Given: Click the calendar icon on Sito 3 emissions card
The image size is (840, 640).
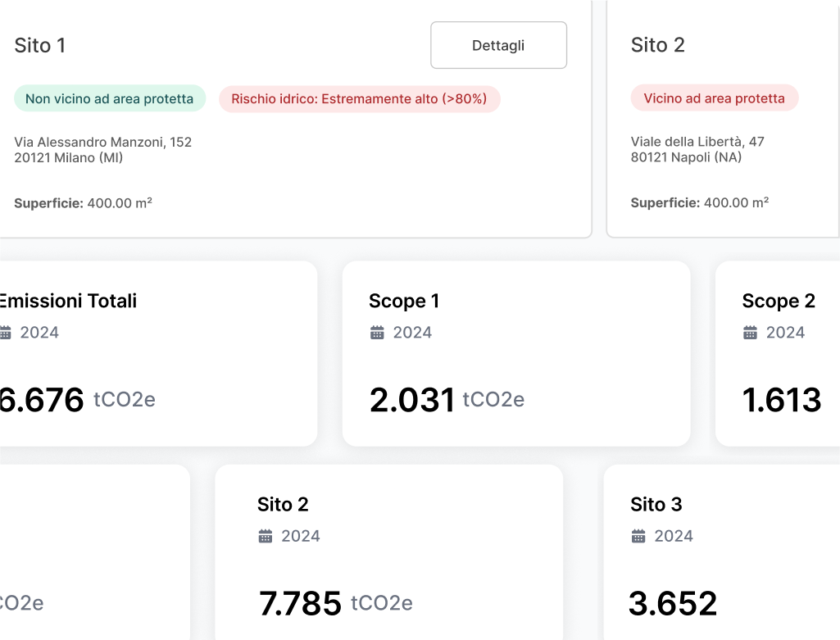Looking at the screenshot, I should pyautogui.click(x=638, y=535).
